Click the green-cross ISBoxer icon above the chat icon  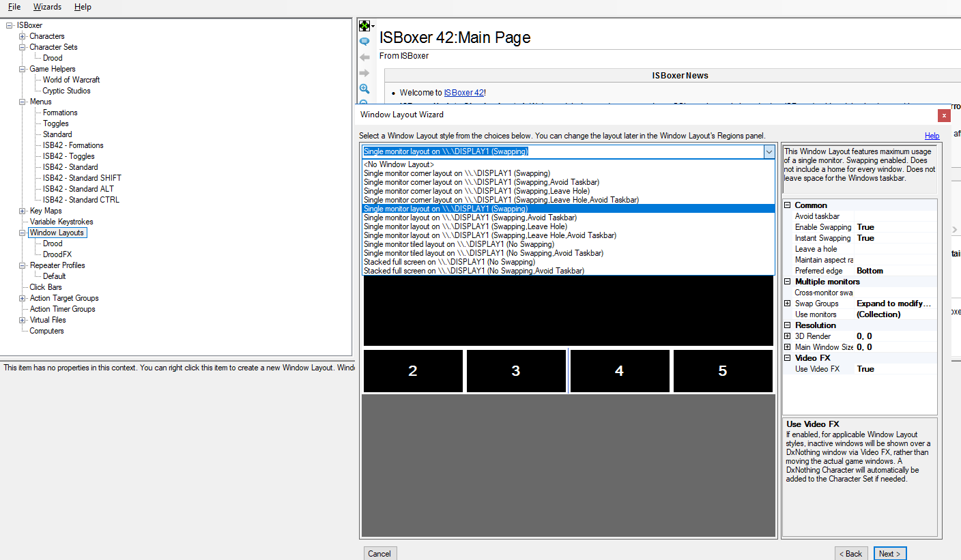pyautogui.click(x=364, y=26)
